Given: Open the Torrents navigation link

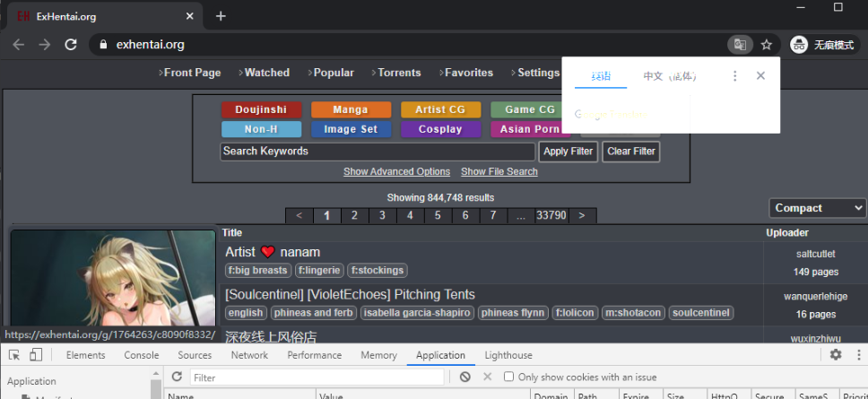Looking at the screenshot, I should [x=396, y=73].
